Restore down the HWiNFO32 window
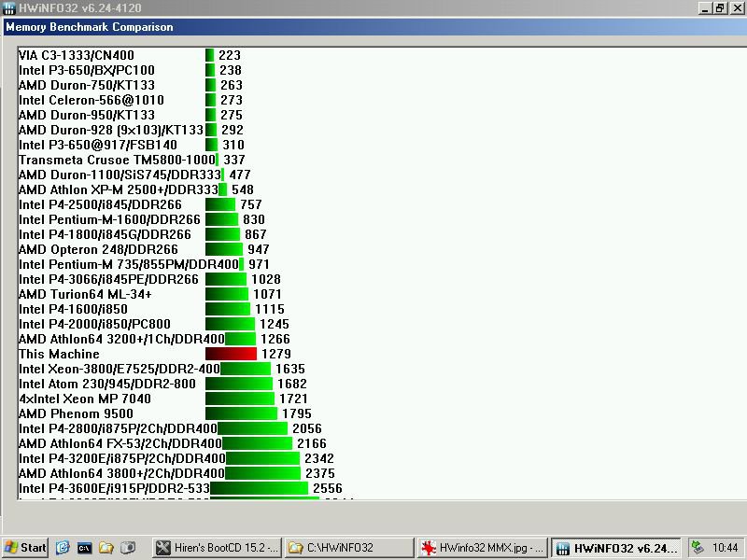Screen dimensions: 747x560 click(x=720, y=7)
